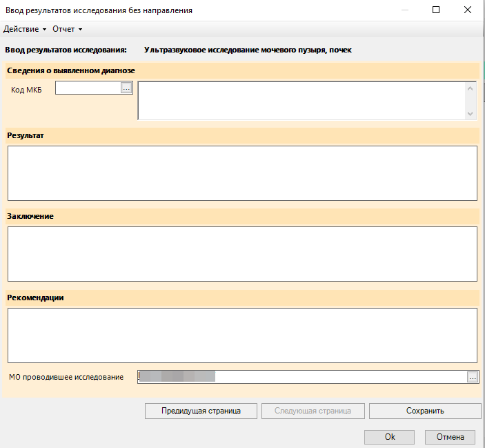Minimize the research results window
The height and width of the screenshot is (448, 485).
tap(404, 10)
